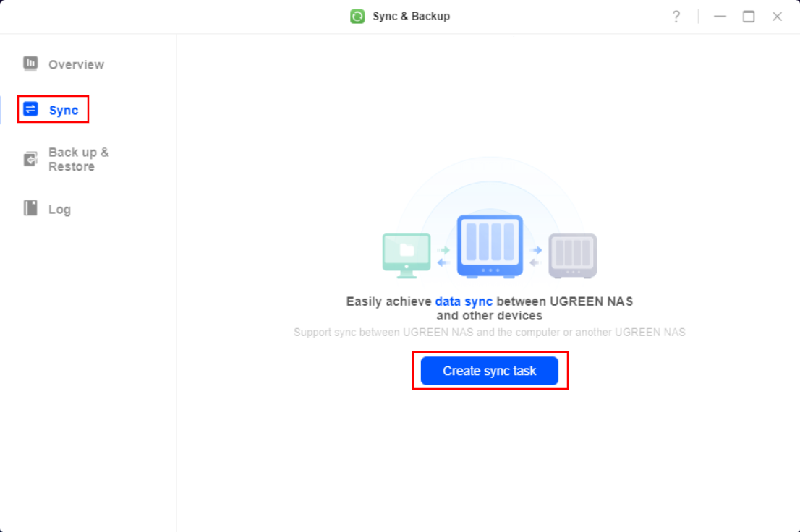The height and width of the screenshot is (532, 800).
Task: Click the green computer monitor illustration
Action: (407, 256)
